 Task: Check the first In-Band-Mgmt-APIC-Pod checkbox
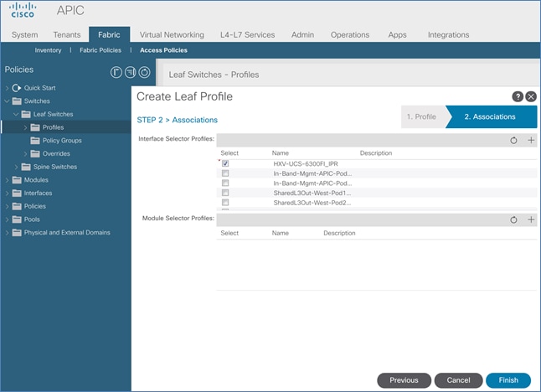[x=225, y=173]
